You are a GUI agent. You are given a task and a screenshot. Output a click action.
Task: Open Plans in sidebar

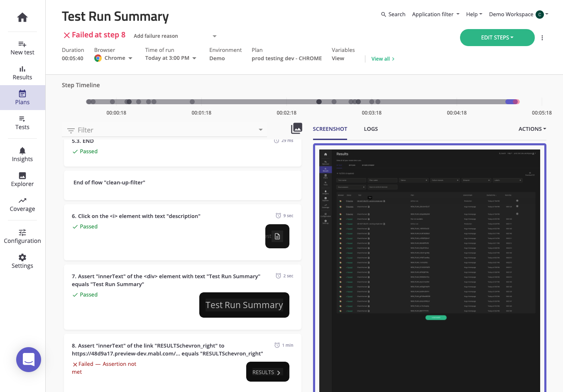(22, 98)
